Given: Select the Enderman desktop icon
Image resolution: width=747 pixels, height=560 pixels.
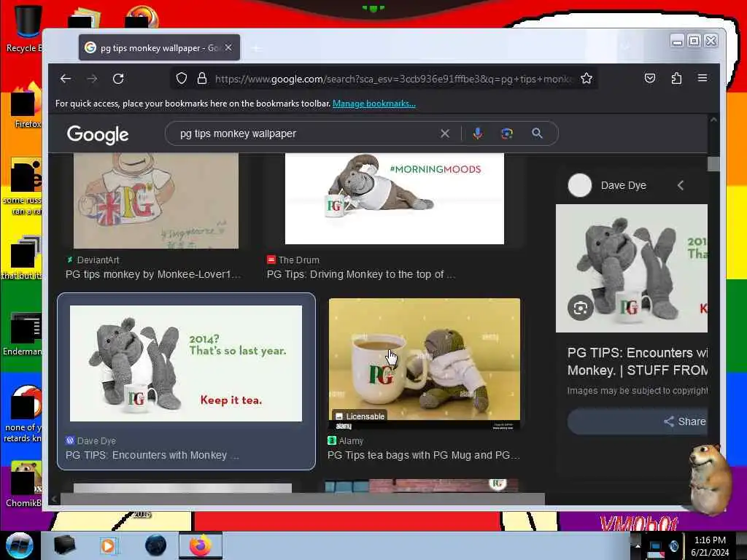Looking at the screenshot, I should (x=24, y=334).
